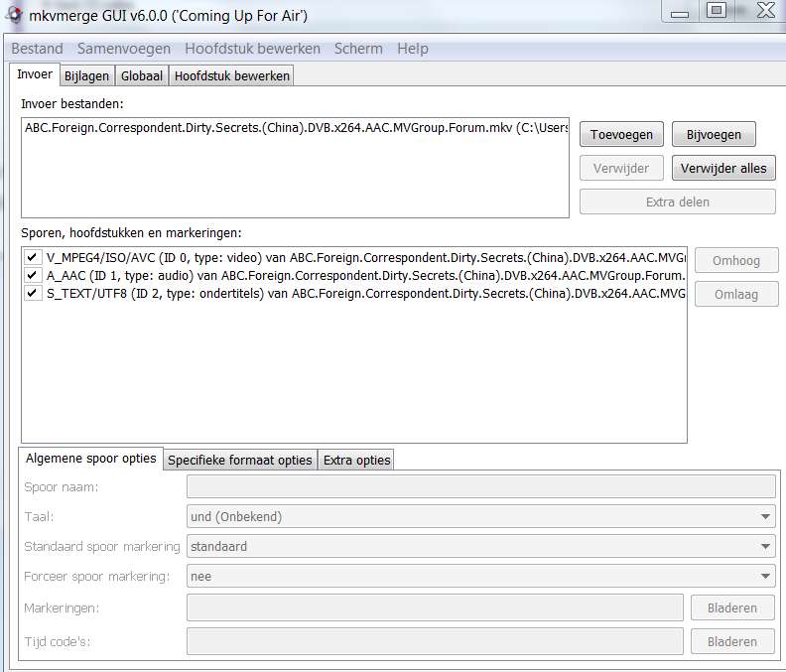Click the Markeringen input field
Screen dimensions: 786x672
click(435, 607)
